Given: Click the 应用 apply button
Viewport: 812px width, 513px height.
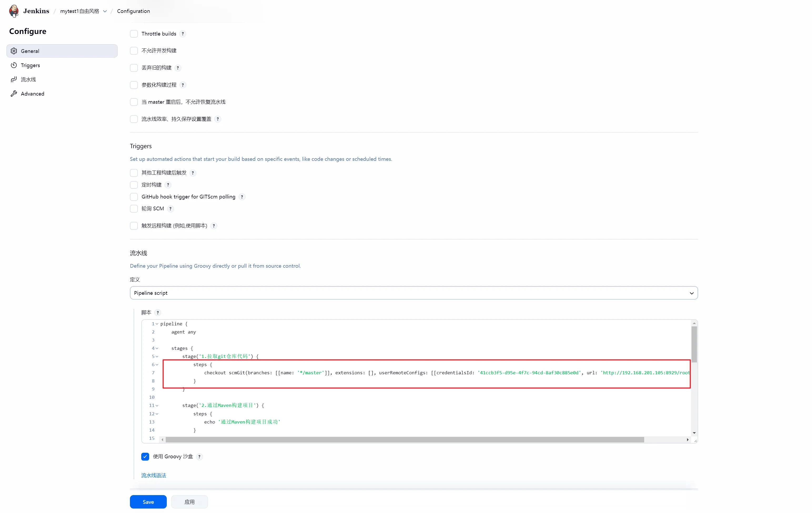Looking at the screenshot, I should 189,502.
